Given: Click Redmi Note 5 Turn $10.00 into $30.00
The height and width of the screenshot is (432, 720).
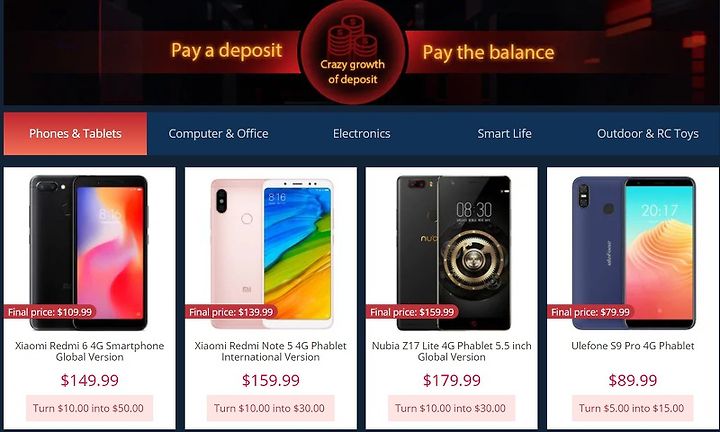Looking at the screenshot, I should click(270, 408).
